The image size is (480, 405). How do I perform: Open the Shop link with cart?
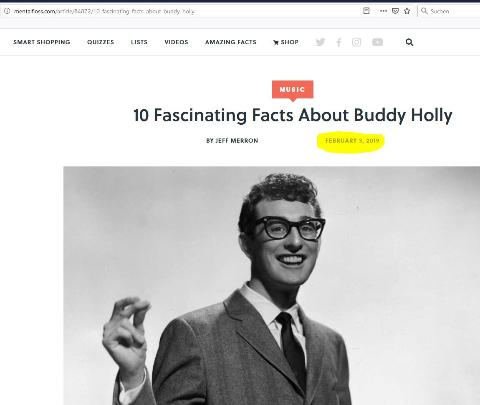pos(286,42)
